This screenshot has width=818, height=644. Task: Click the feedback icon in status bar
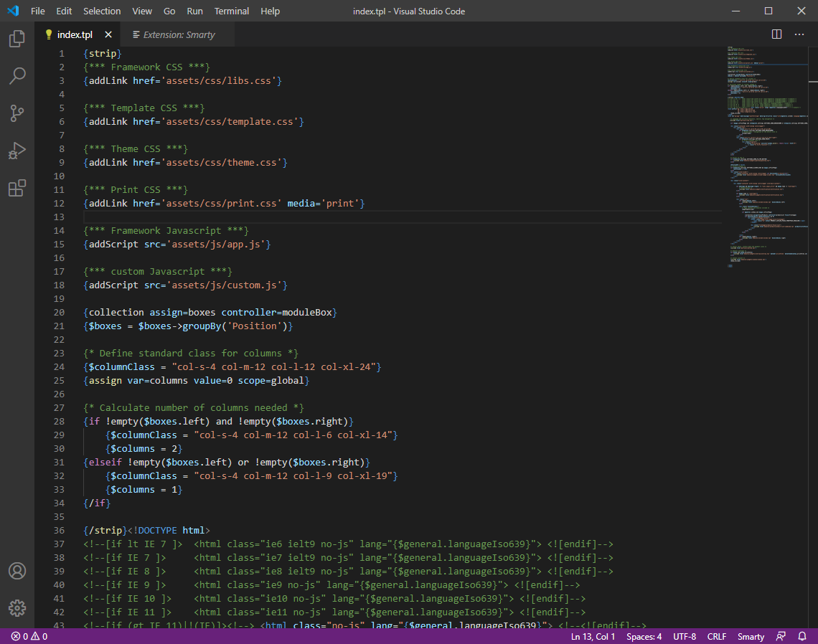[x=781, y=636]
